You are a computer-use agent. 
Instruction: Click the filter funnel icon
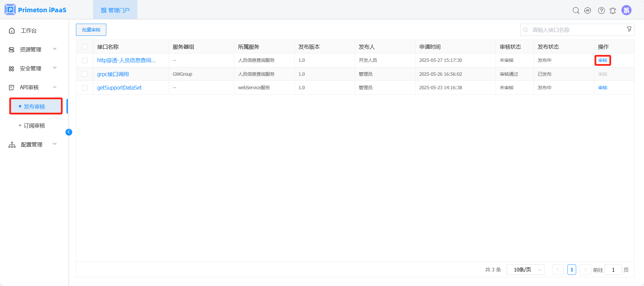629,29
